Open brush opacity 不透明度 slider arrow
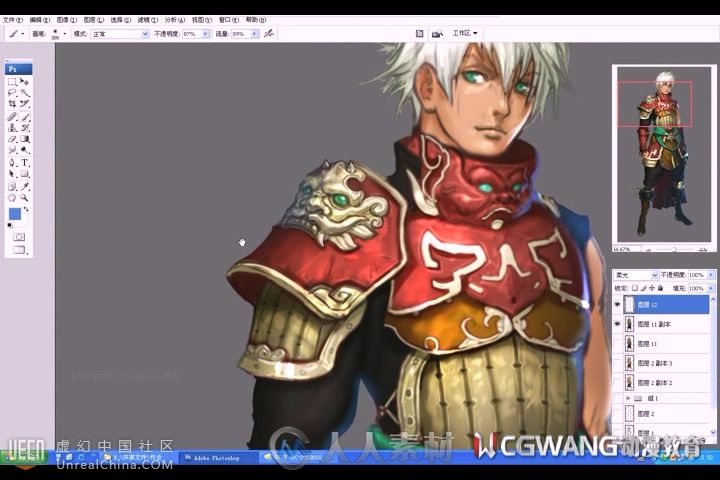This screenshot has height=480, width=720. click(x=205, y=34)
